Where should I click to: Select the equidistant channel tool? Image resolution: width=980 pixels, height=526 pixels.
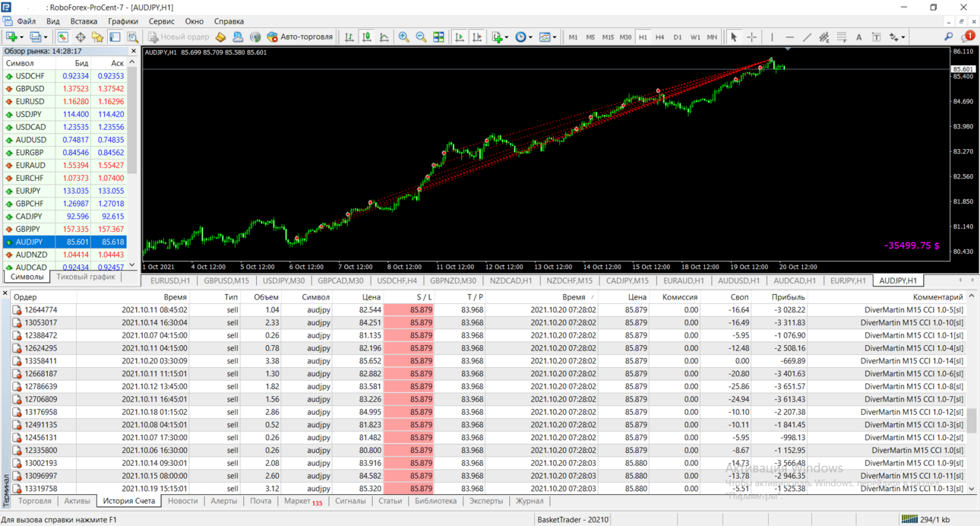click(824, 36)
